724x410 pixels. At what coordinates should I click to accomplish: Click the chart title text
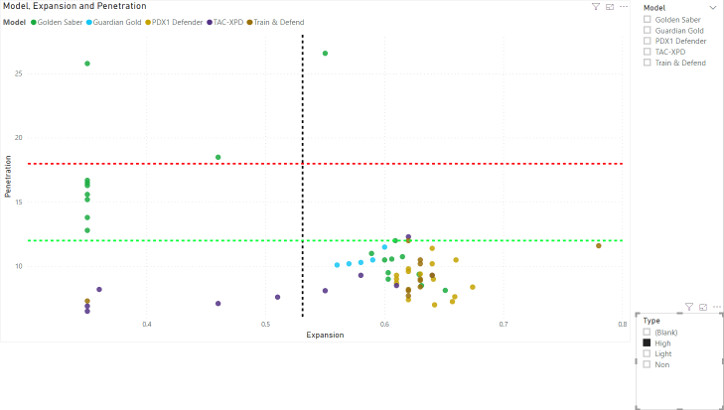pyautogui.click(x=75, y=6)
